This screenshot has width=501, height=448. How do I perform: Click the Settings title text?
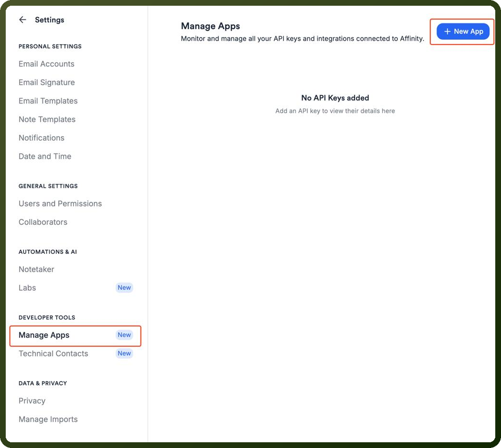[x=50, y=20]
